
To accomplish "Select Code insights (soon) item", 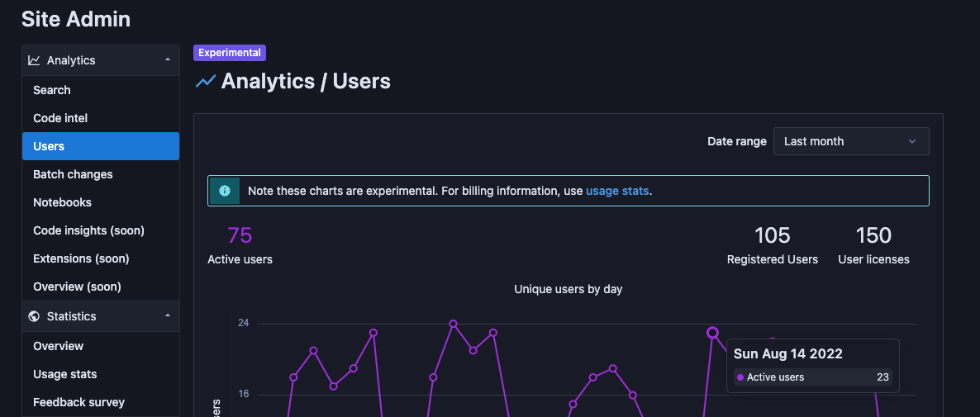I will click(101, 230).
